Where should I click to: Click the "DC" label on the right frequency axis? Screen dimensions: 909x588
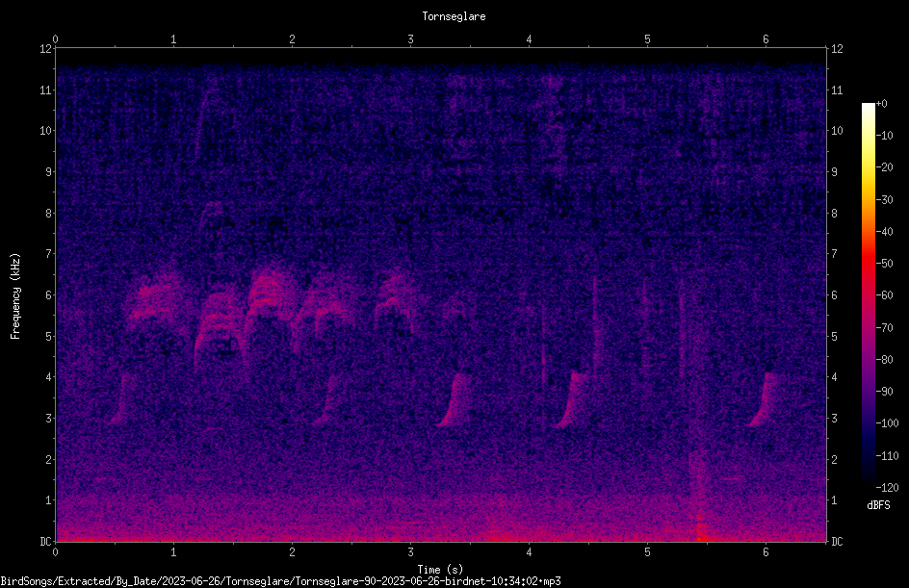coord(837,542)
